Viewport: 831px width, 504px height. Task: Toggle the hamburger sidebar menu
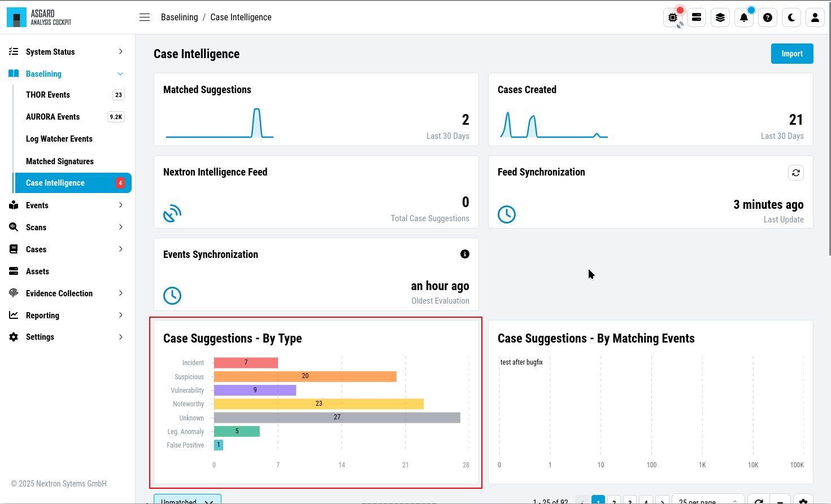[145, 17]
